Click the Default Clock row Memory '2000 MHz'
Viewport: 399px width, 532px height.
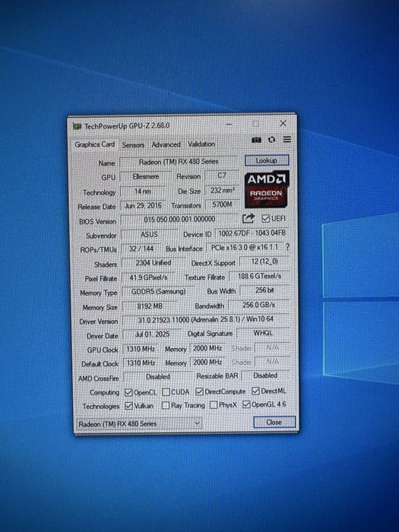[207, 363]
